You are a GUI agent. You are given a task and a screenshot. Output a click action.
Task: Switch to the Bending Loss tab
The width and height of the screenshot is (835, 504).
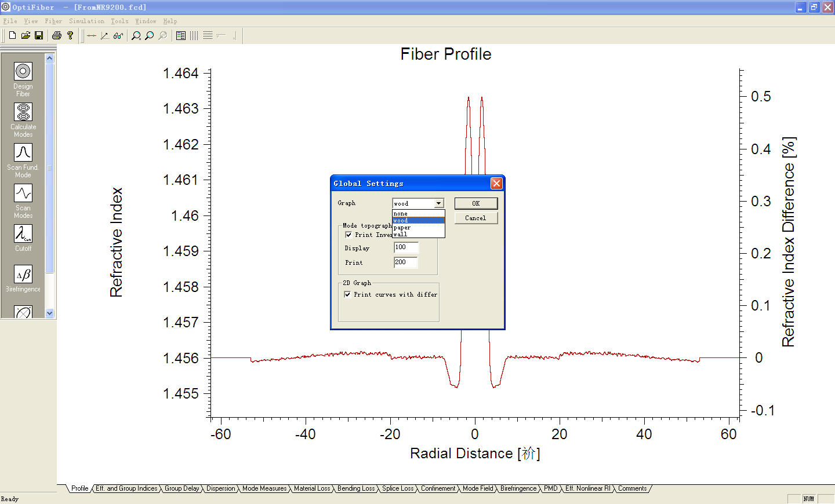click(356, 488)
